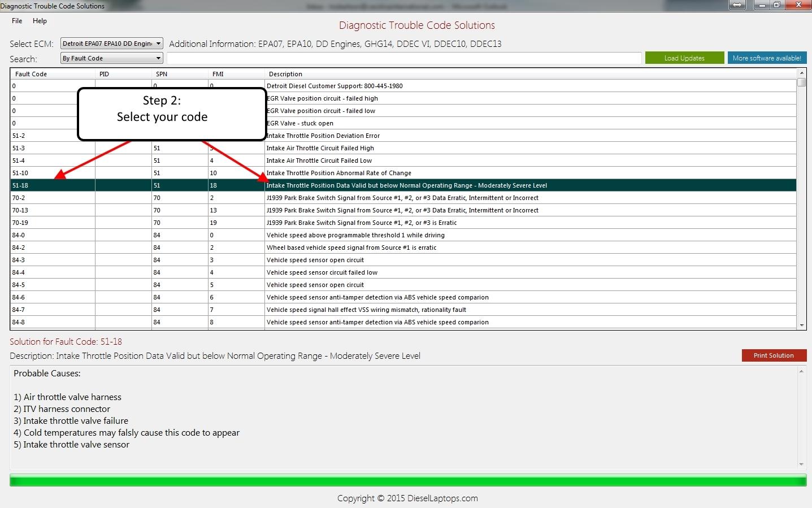Select the highlighted 51-18 fault code cell
The image size is (812, 508).
pos(53,185)
